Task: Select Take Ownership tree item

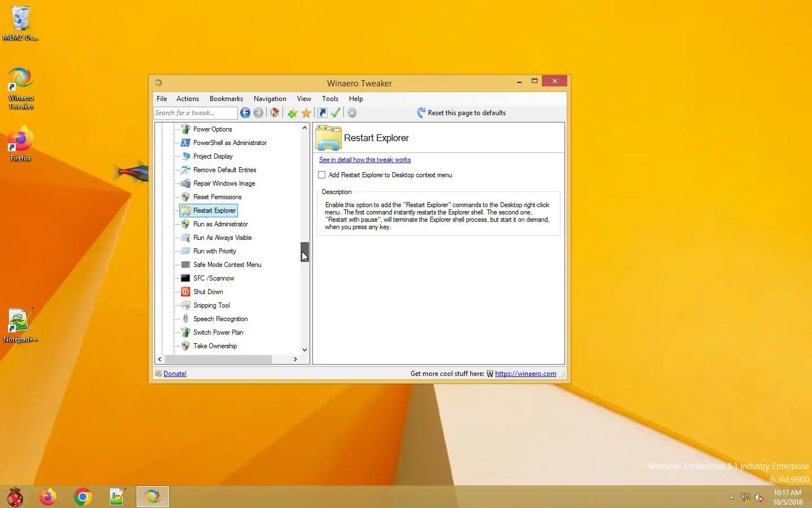Action: [x=215, y=346]
